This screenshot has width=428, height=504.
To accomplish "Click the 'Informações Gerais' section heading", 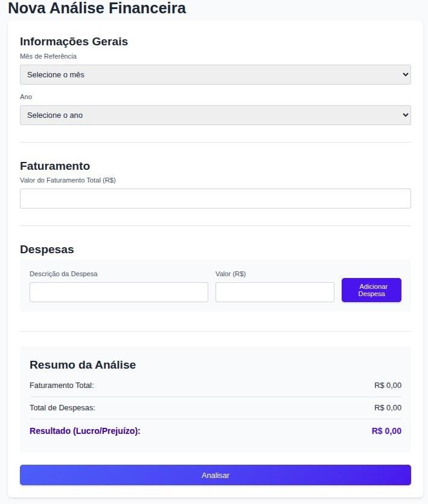I will click(x=74, y=41).
